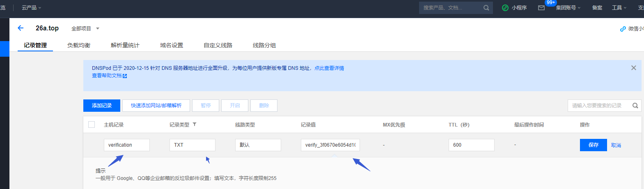Click the filter icon beside 记录类型
This screenshot has height=189, width=644.
(x=195, y=124)
